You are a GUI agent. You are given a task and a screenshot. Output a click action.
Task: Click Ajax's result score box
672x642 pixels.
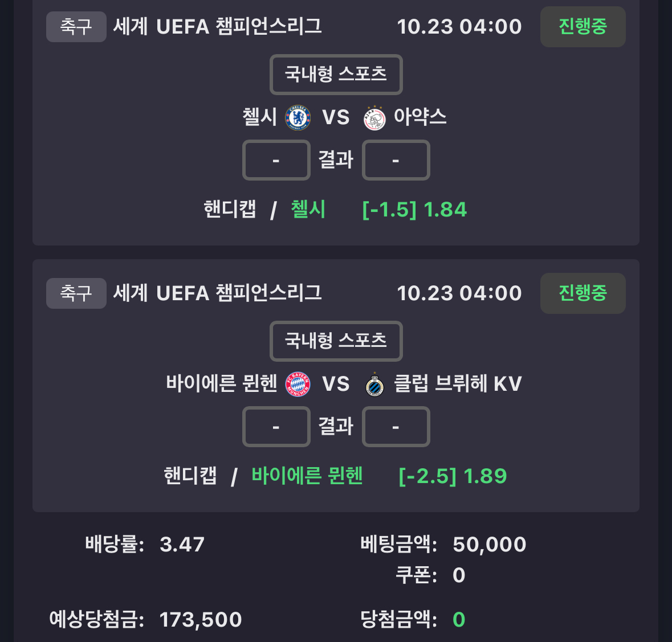click(396, 160)
